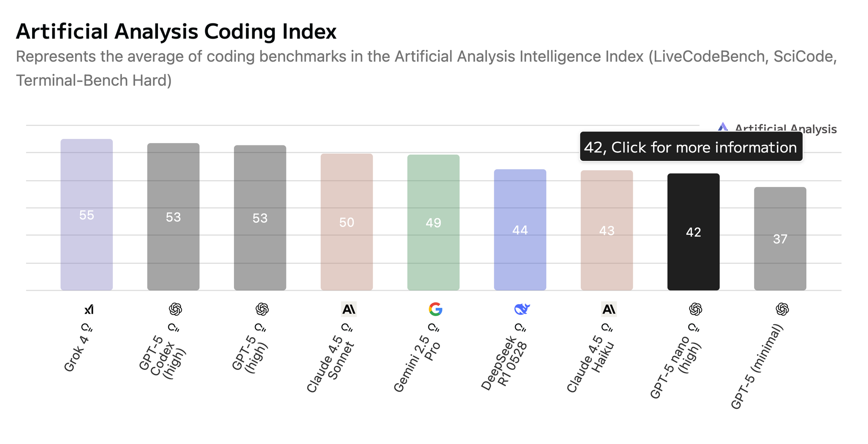Click the OpenAI logo above GPT-5 Codex label
Viewport: 868px width, 444px height.
[x=175, y=309]
